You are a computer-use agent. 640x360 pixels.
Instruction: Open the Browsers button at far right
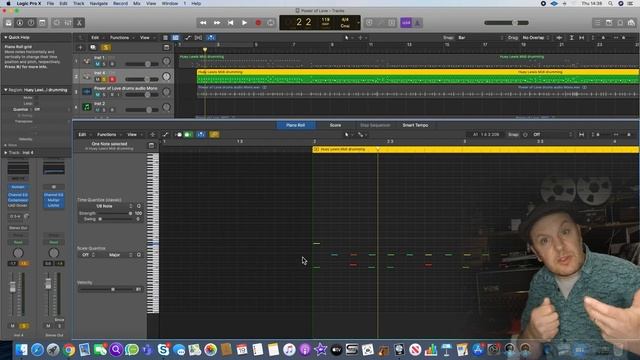(631, 23)
